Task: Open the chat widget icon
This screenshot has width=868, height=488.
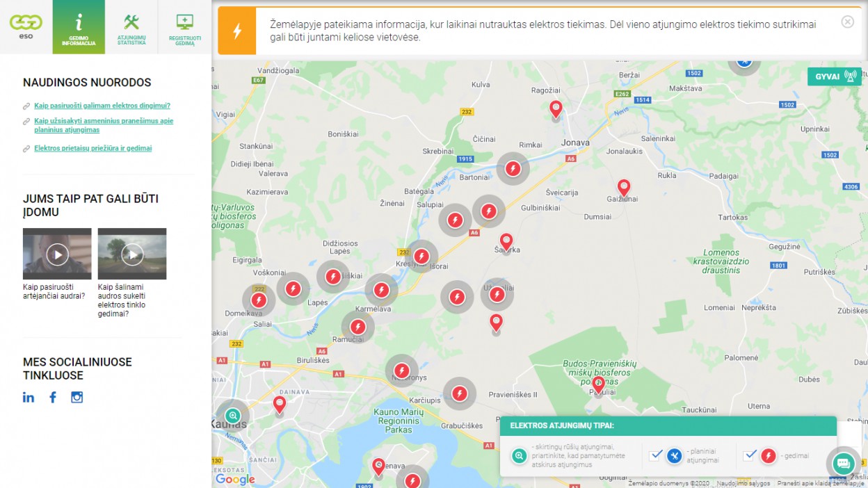Action: [x=843, y=463]
